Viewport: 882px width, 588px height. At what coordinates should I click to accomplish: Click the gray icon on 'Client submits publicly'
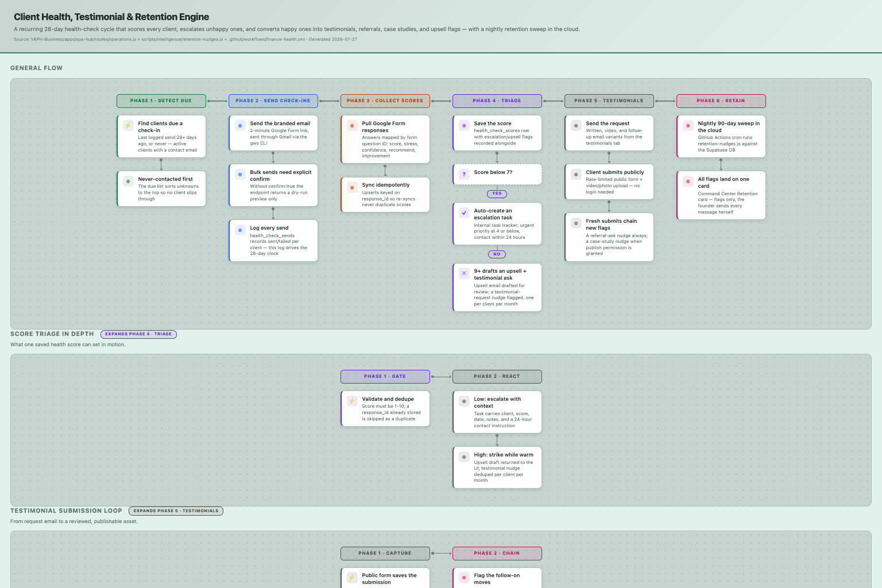(576, 174)
